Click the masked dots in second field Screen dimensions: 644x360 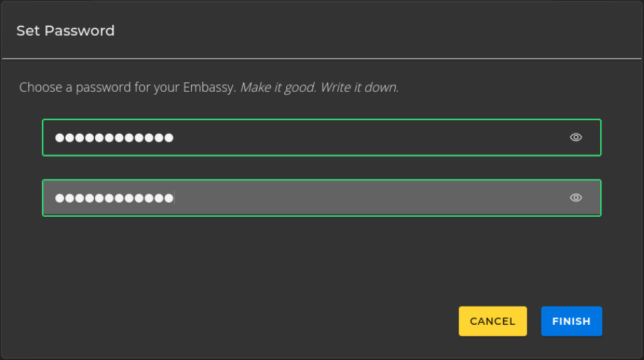(114, 198)
